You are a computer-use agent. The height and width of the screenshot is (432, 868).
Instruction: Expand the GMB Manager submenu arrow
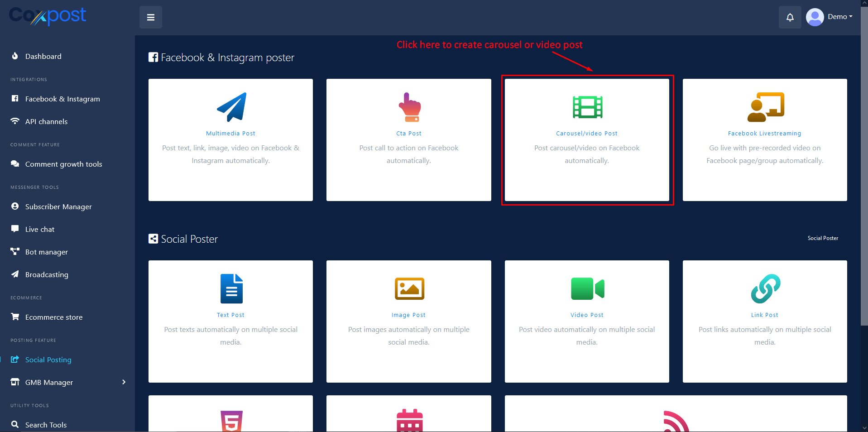(124, 382)
